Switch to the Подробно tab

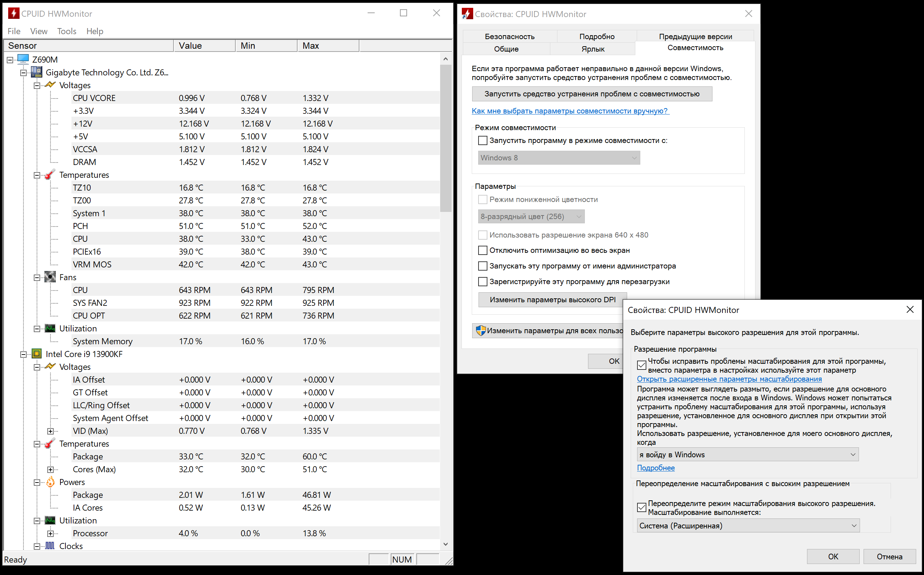(597, 37)
